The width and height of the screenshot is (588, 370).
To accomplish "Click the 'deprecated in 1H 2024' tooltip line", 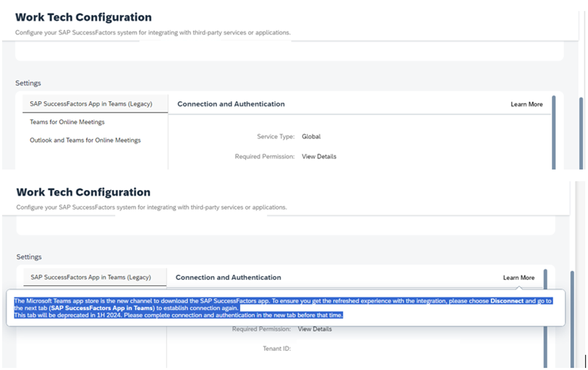I will click(x=179, y=315).
